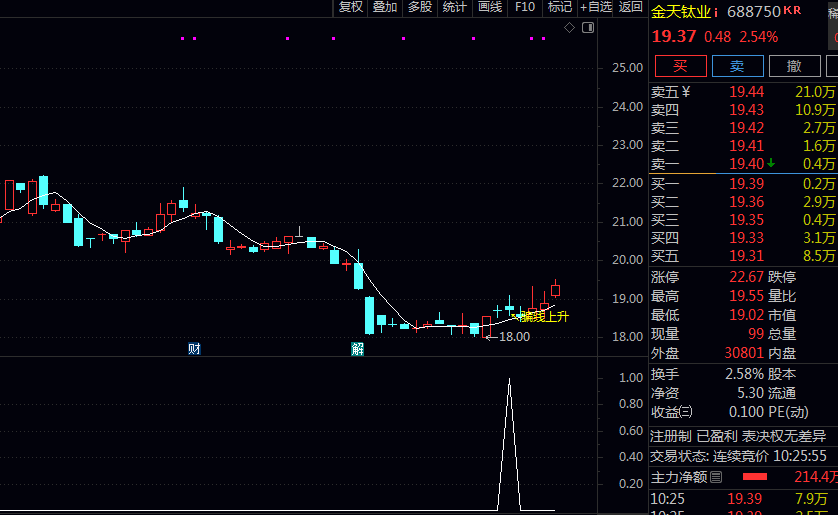Image resolution: width=838 pixels, height=515 pixels.
Task: Click the 标记 mark button
Action: coord(560,7)
